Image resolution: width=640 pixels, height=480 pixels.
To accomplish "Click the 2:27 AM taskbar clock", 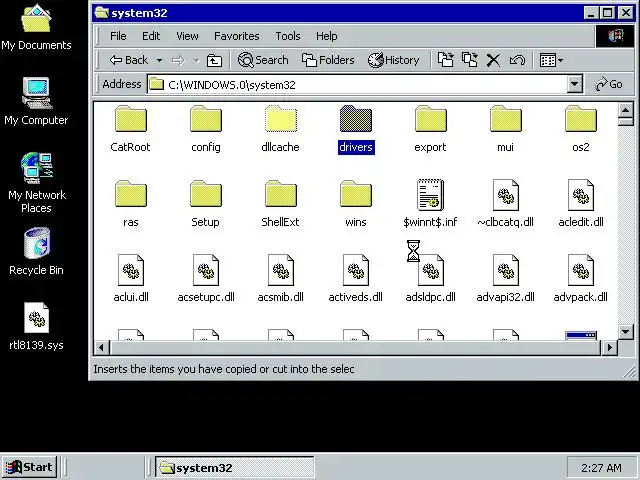I will pos(601,468).
